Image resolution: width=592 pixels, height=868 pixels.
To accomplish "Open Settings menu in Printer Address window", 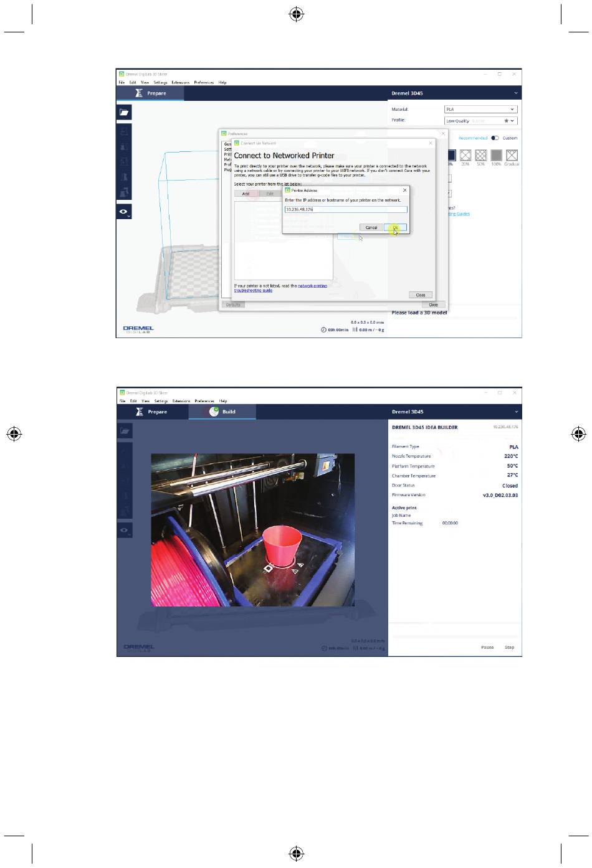I will pyautogui.click(x=160, y=82).
